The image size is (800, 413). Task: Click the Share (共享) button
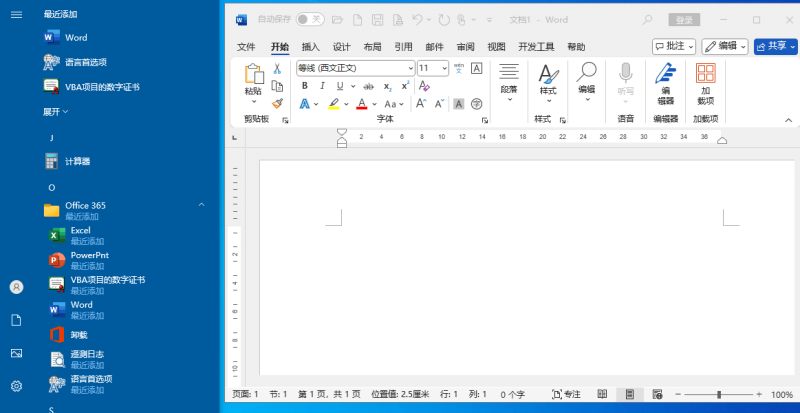776,46
